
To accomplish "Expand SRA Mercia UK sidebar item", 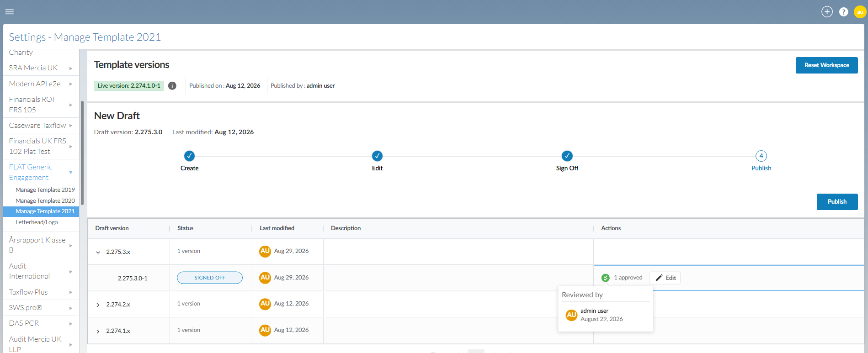I will click(71, 68).
